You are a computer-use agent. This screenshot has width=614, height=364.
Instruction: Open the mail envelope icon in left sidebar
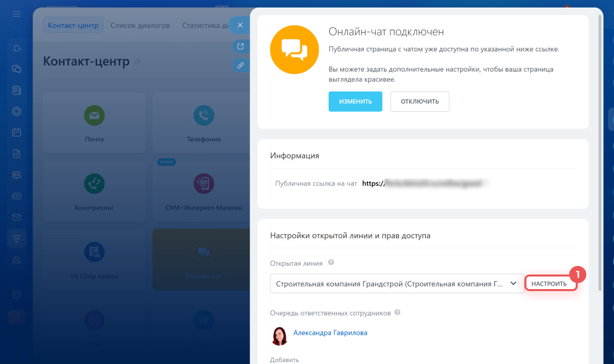pyautogui.click(x=17, y=217)
